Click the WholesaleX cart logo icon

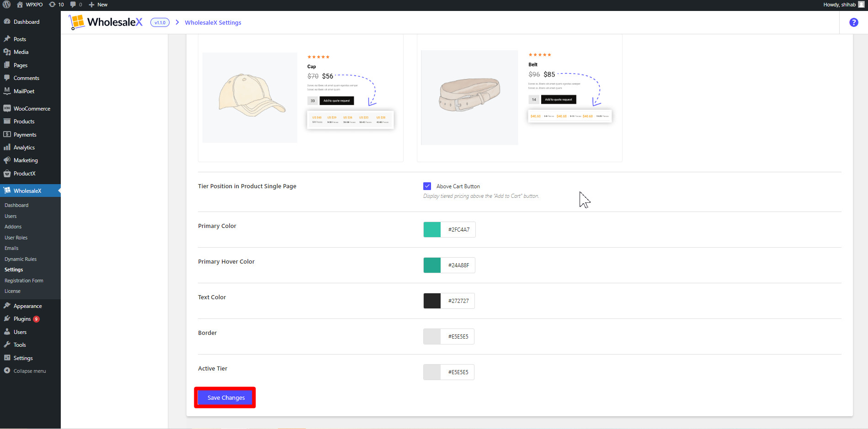tap(77, 22)
